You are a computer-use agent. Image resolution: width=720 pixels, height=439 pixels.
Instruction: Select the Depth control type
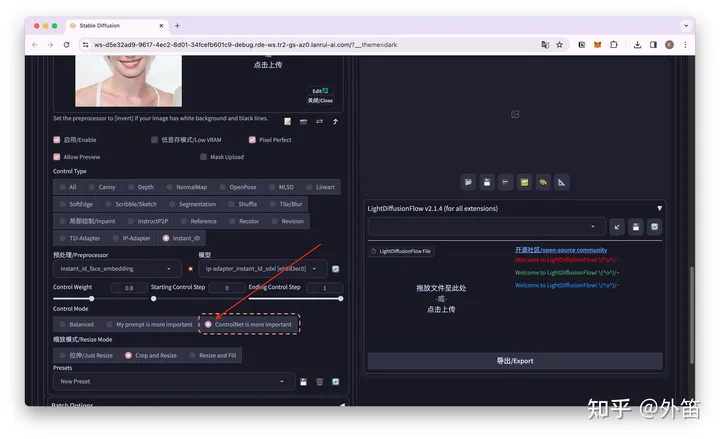pyautogui.click(x=141, y=187)
